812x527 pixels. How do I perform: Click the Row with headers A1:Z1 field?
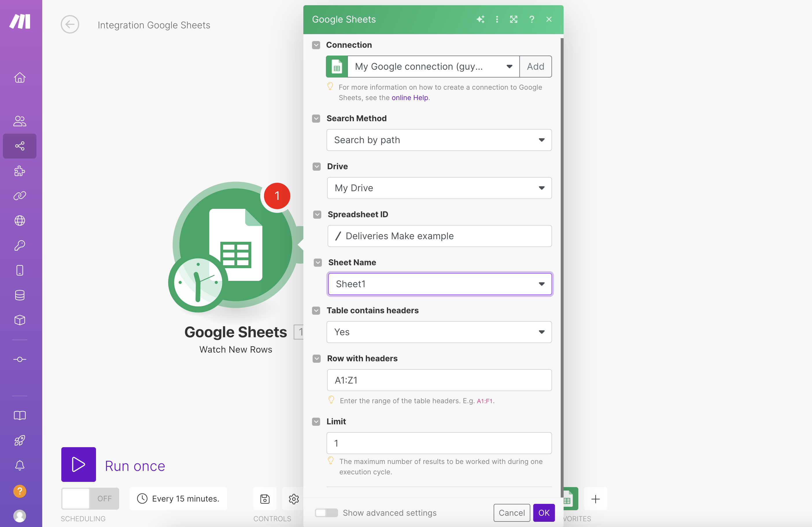point(440,380)
